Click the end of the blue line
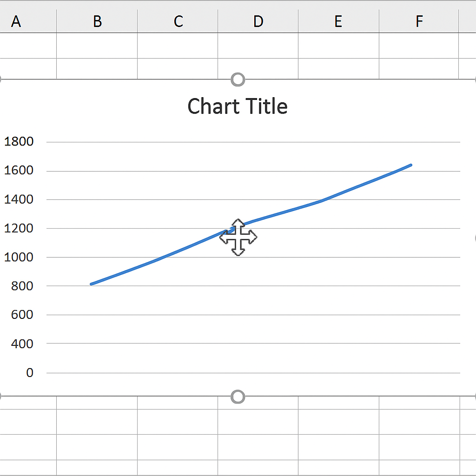Viewport: 476px width, 476px height. tap(410, 165)
